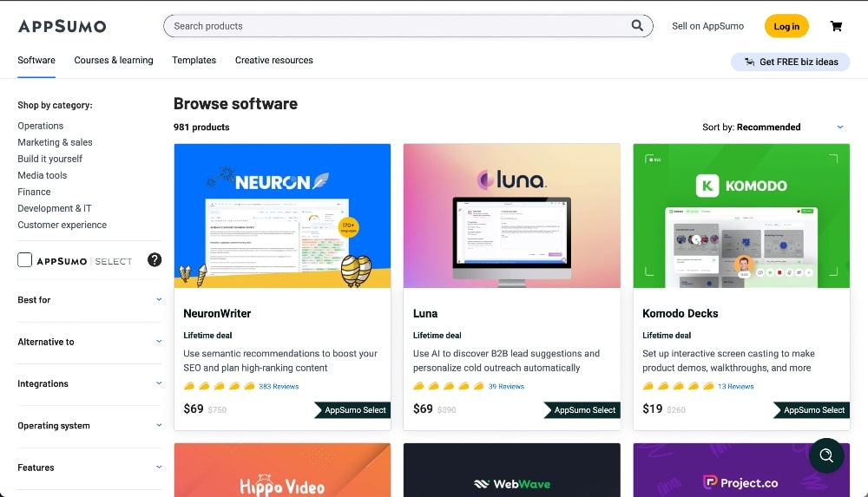
Task: Expand the Features filter
Action: [x=89, y=468]
